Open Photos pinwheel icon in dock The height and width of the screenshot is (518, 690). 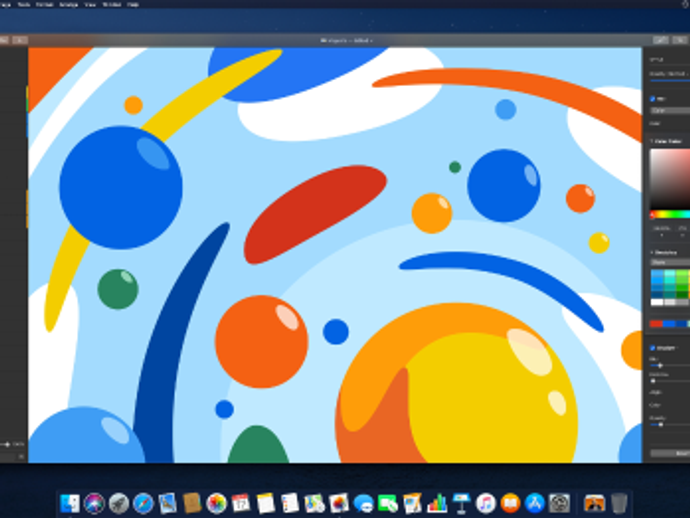tap(217, 503)
